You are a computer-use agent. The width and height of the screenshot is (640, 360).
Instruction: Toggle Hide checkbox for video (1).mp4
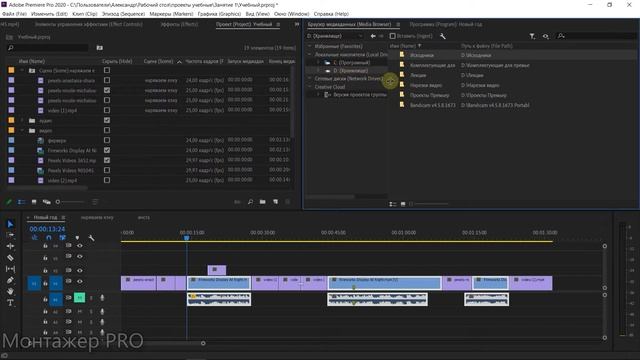pyautogui.click(x=107, y=110)
